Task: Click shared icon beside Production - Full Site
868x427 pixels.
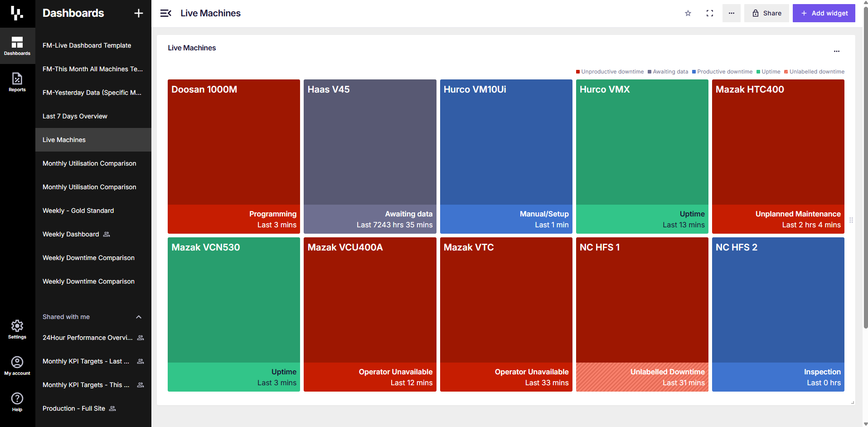Action: point(112,408)
